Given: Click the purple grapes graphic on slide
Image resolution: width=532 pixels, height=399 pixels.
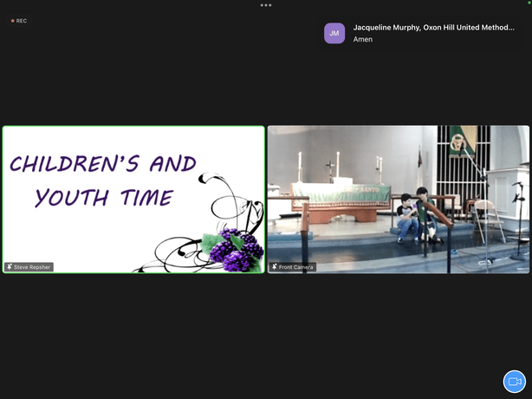Looking at the screenshot, I should click(232, 249).
